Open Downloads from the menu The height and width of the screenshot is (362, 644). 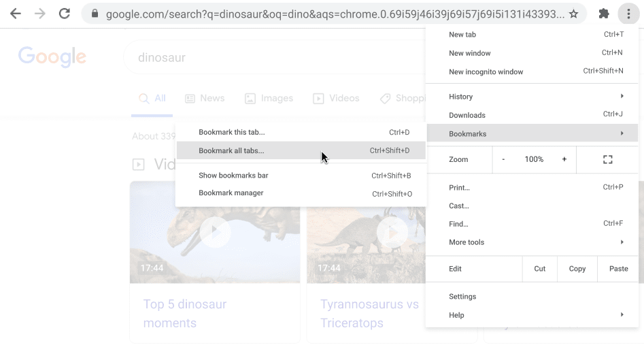[x=532, y=115]
